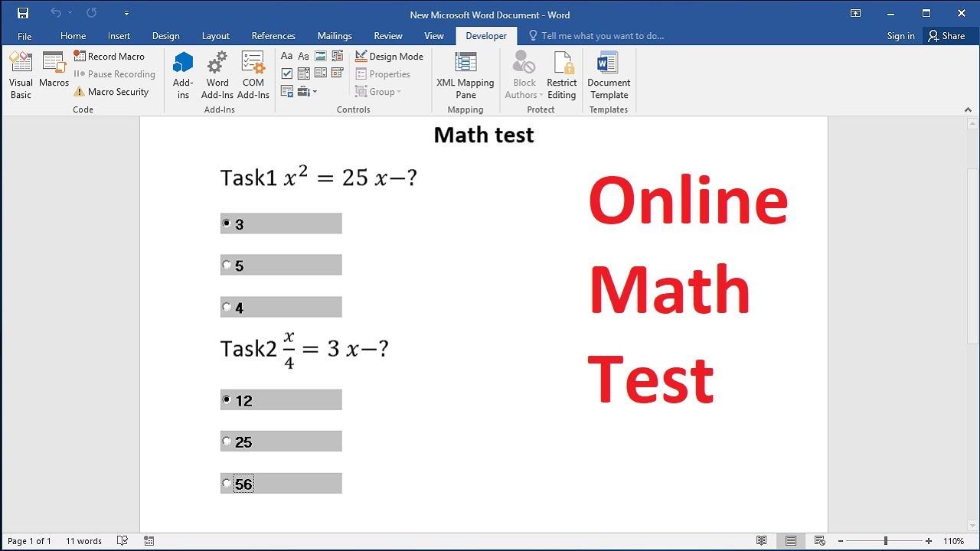Insert Check Box content control
The image size is (980, 551).
tap(287, 74)
